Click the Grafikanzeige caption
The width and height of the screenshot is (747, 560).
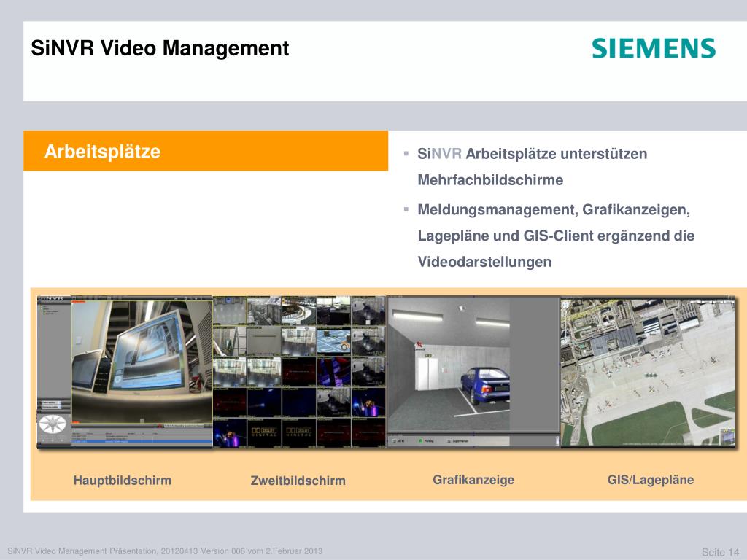tap(473, 480)
